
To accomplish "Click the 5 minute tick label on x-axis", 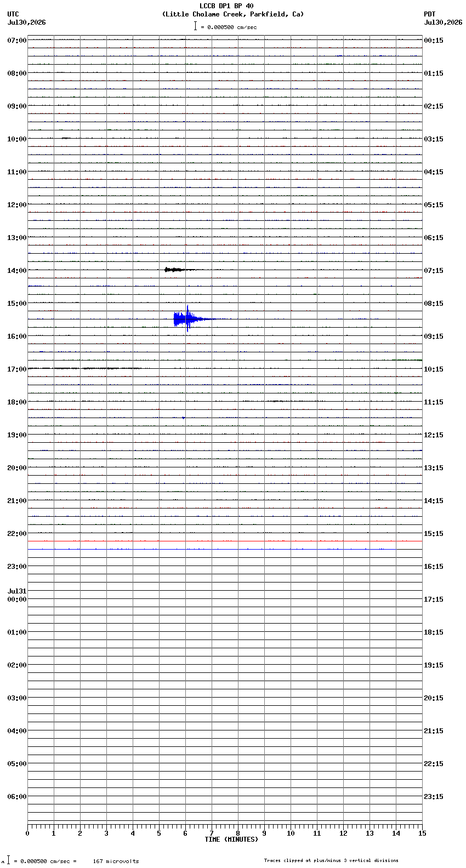I will [x=159, y=833].
